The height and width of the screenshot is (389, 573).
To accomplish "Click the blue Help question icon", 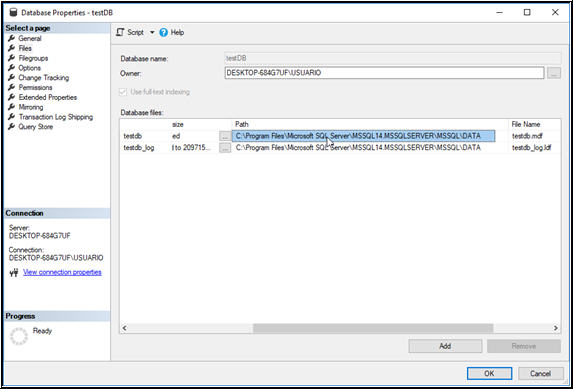I will [163, 33].
